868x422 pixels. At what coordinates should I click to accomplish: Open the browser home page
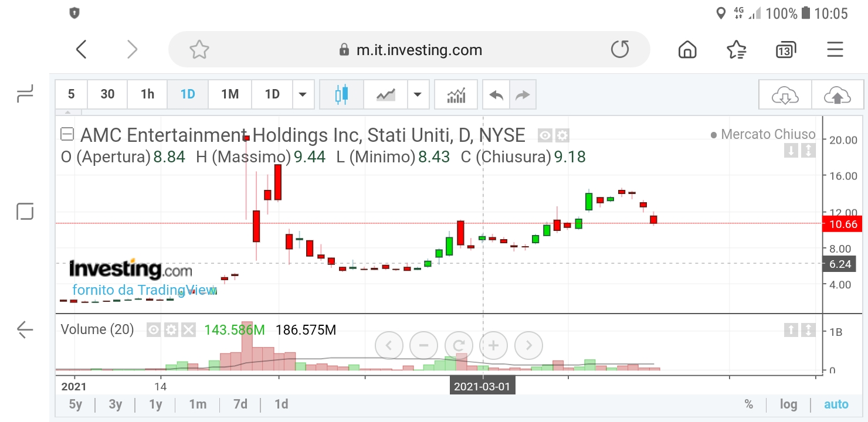tap(687, 50)
